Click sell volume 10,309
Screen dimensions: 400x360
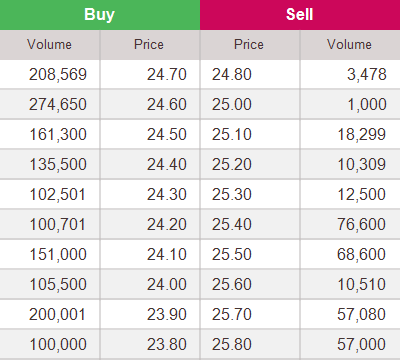[362, 164]
